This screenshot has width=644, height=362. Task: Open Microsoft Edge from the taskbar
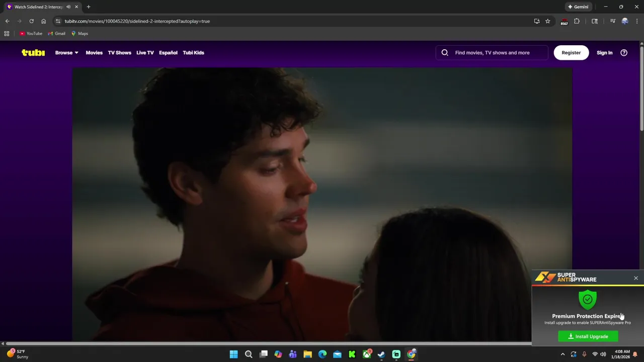[323, 354]
